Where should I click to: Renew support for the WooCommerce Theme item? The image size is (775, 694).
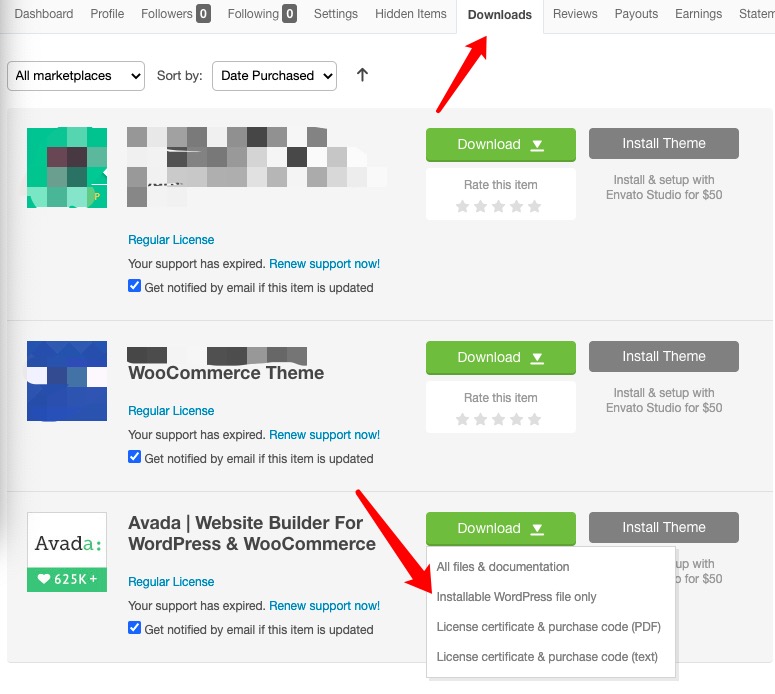[x=324, y=435]
